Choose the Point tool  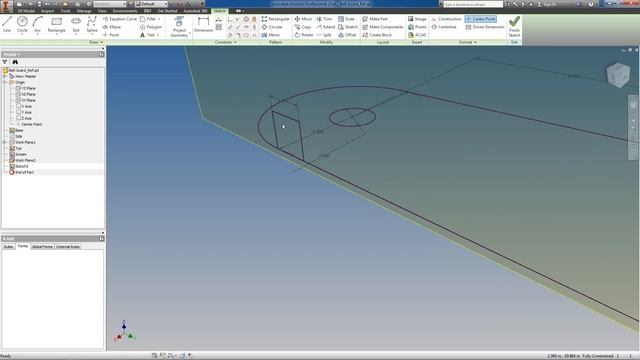(x=111, y=35)
